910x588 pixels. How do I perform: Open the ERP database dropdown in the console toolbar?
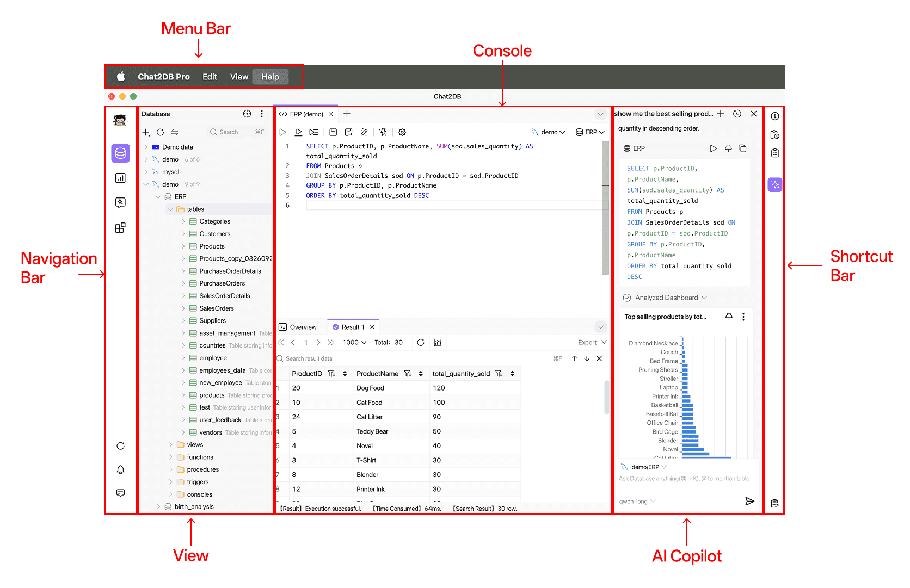tap(591, 132)
